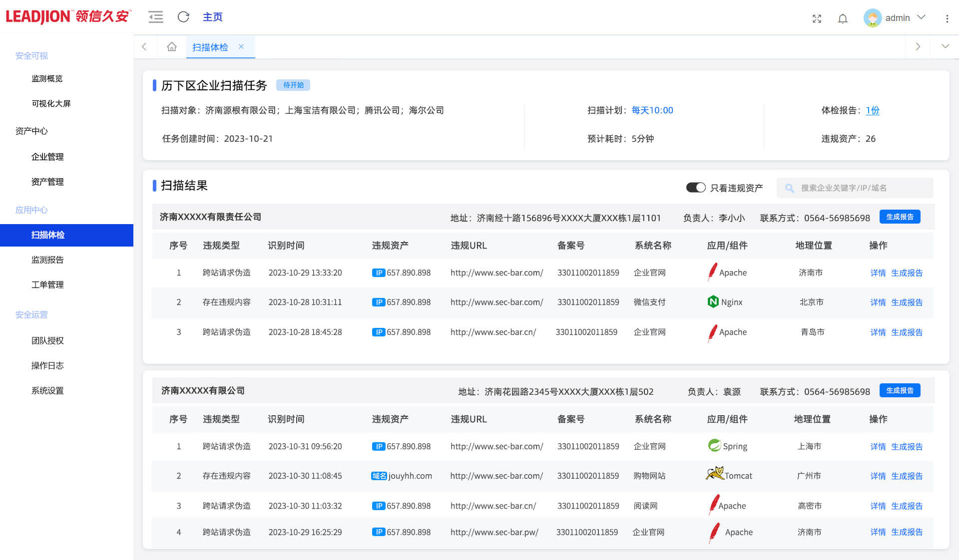
Task: Expand the tab list dropdown chevron
Action: click(x=945, y=46)
